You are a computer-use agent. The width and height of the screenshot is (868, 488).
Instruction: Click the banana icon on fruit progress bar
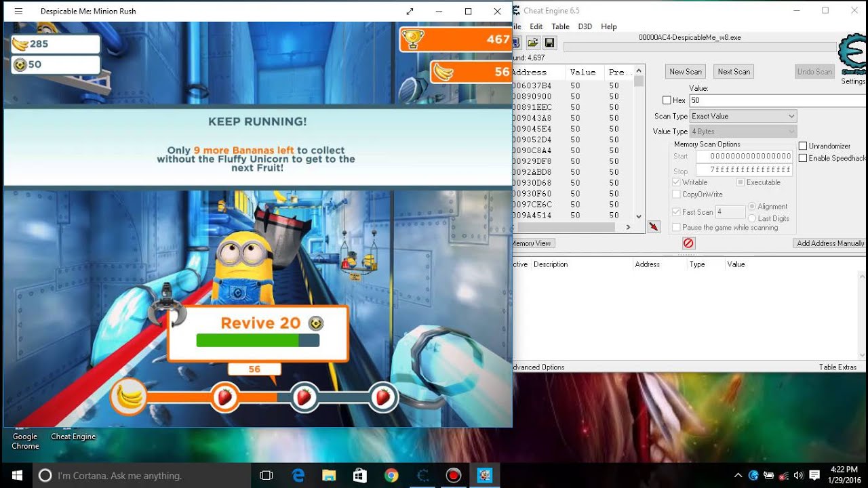[x=129, y=396]
